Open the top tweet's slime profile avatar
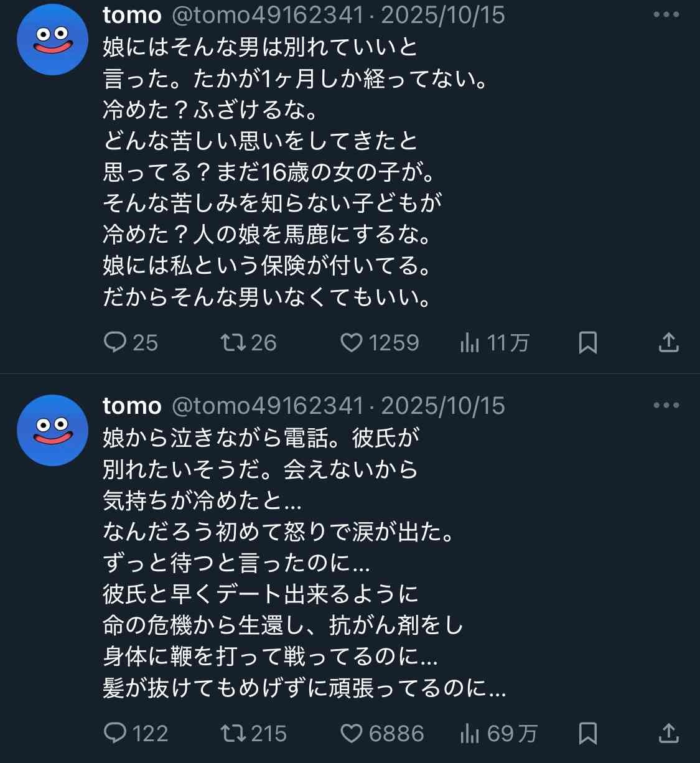700x763 pixels. pyautogui.click(x=53, y=40)
